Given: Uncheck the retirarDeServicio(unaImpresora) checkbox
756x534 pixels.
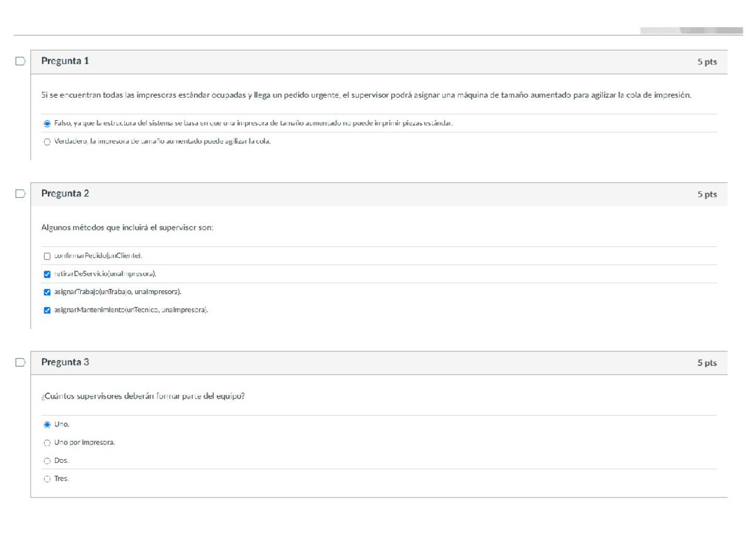Looking at the screenshot, I should (x=47, y=275).
